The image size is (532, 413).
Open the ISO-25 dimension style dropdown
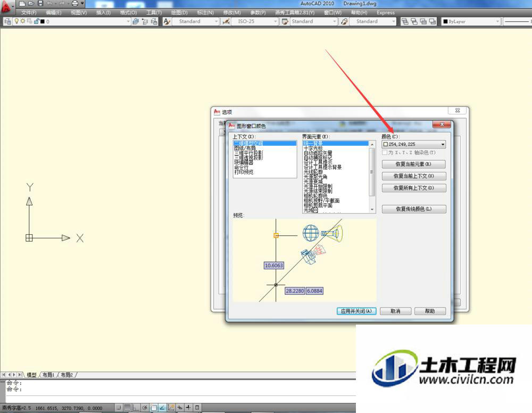(x=275, y=21)
